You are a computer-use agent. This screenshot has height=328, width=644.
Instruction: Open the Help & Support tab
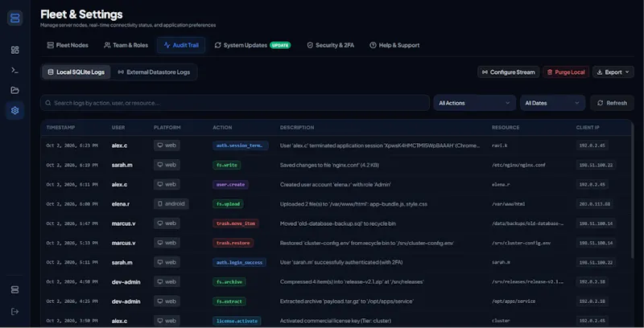(394, 45)
